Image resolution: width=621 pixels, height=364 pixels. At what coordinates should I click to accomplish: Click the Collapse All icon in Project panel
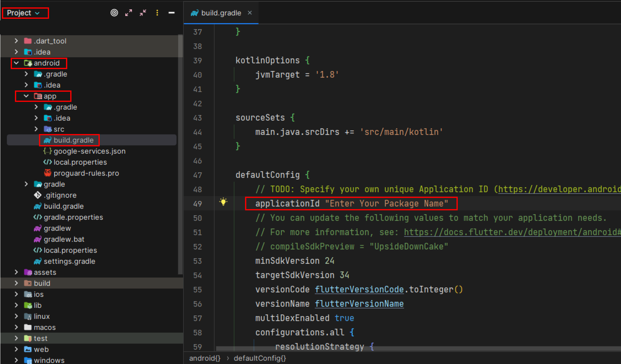pyautogui.click(x=143, y=13)
